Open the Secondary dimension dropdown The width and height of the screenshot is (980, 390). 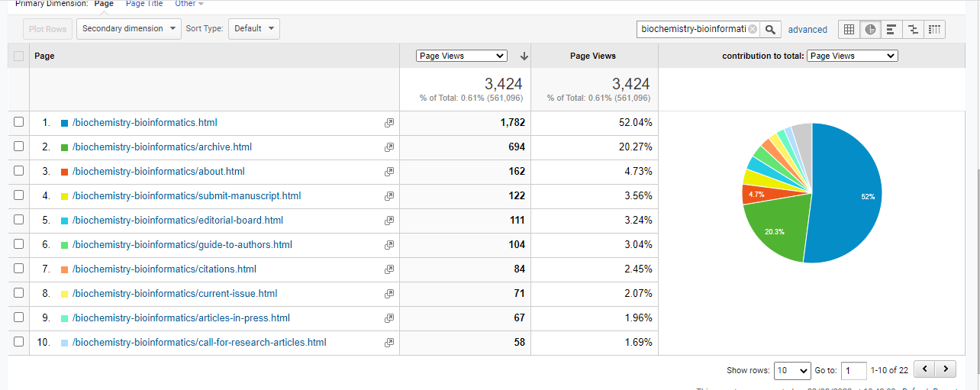128,29
